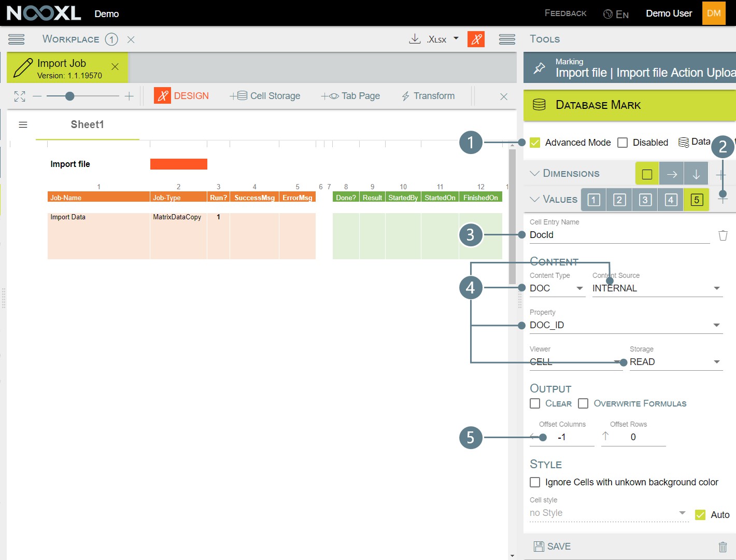Open the XLSX format dropdown arrow
The image size is (736, 560).
coord(456,38)
